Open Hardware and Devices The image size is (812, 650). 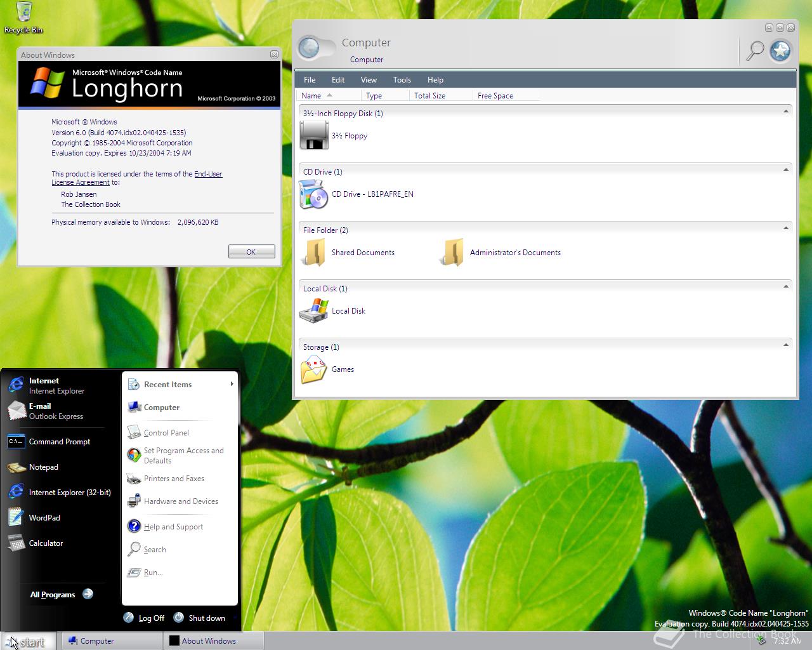tap(180, 501)
